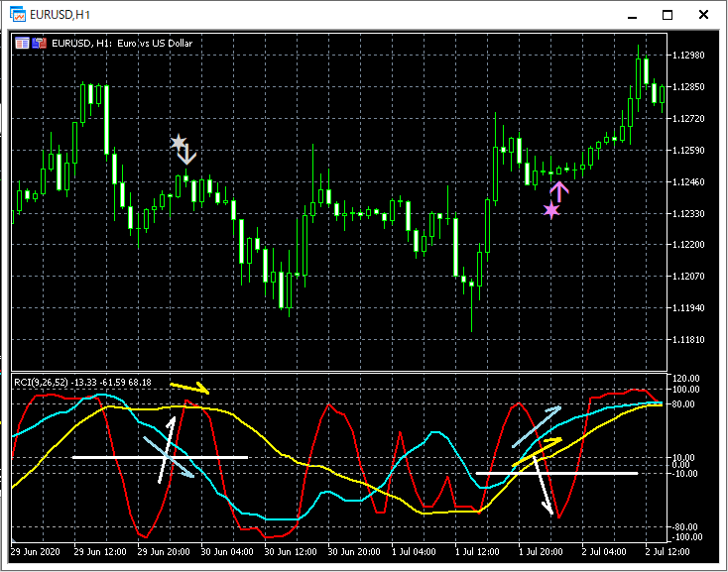
Task: Click the 1.12720 price level
Action: point(688,119)
